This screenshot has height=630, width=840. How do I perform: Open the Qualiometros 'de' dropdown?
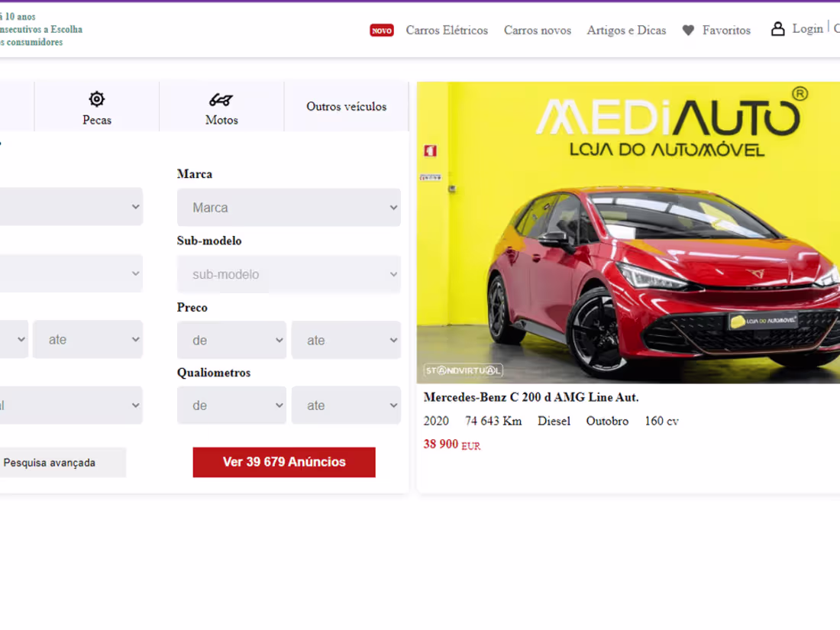231,405
